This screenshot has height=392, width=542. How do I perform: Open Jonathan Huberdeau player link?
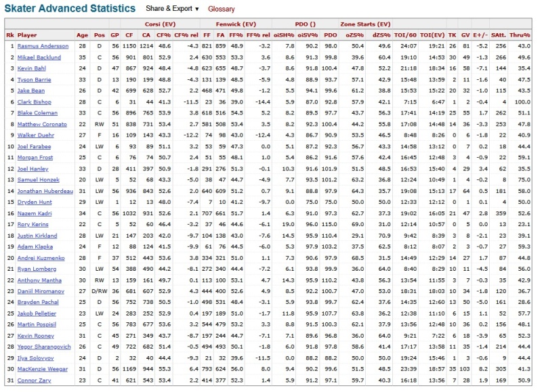pyautogui.click(x=45, y=191)
